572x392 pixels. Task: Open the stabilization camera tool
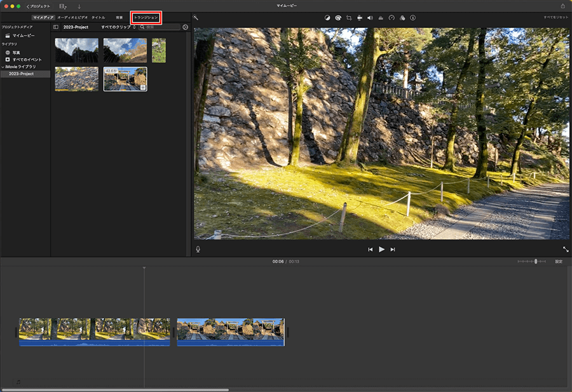point(360,18)
